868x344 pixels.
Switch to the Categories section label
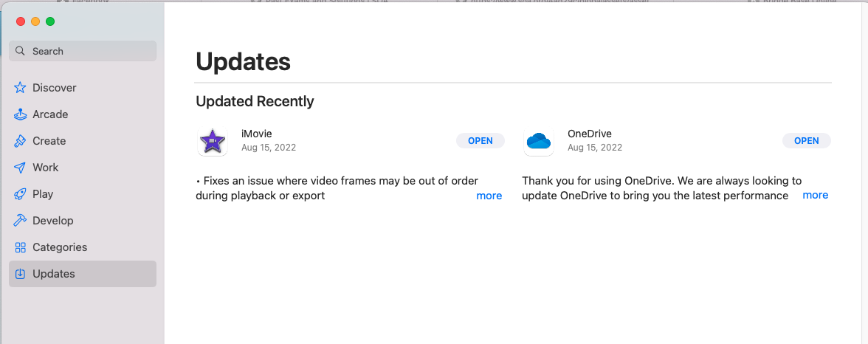pyautogui.click(x=60, y=247)
